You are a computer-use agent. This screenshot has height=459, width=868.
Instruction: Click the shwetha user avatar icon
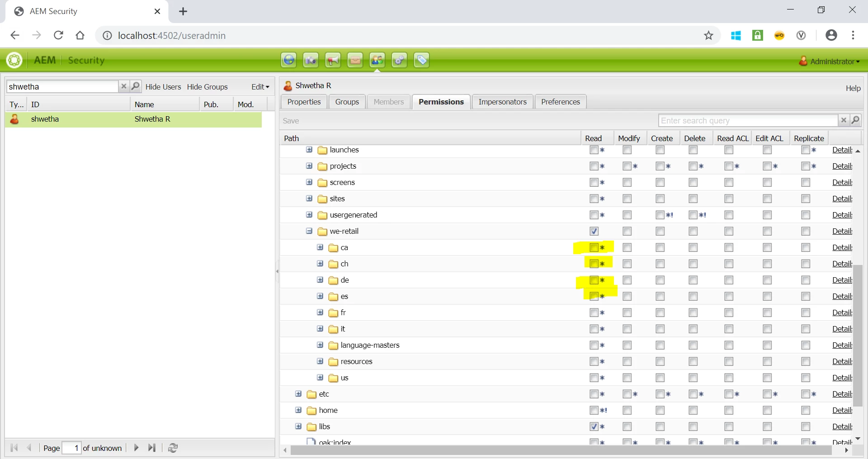tap(15, 119)
